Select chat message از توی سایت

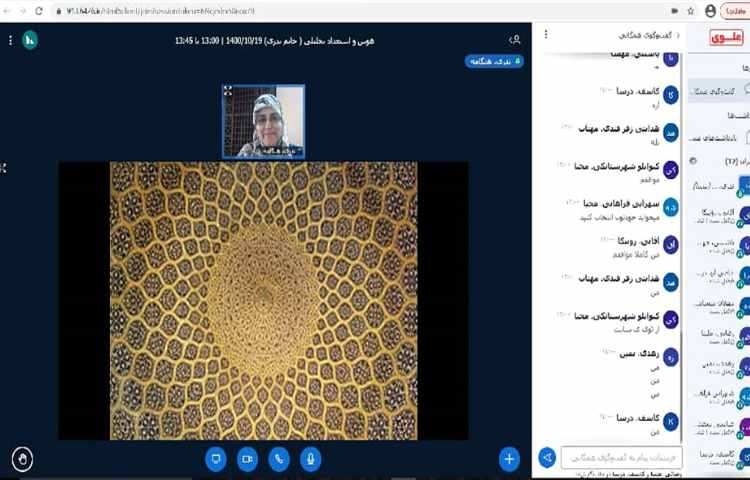click(x=637, y=329)
